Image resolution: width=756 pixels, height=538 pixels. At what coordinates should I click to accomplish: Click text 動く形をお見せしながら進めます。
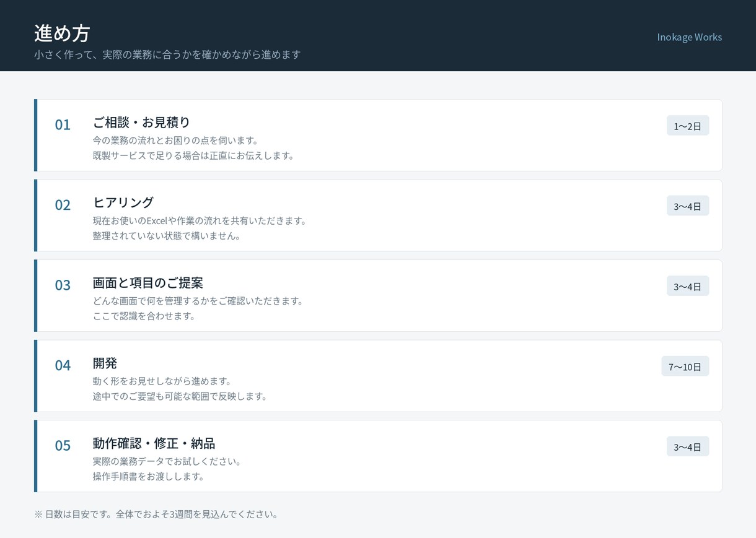click(163, 381)
